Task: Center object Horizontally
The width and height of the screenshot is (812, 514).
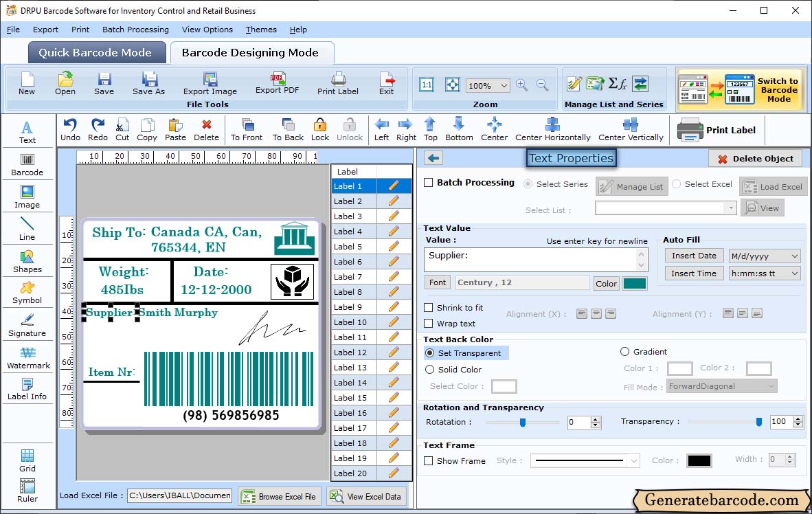Action: [x=552, y=130]
